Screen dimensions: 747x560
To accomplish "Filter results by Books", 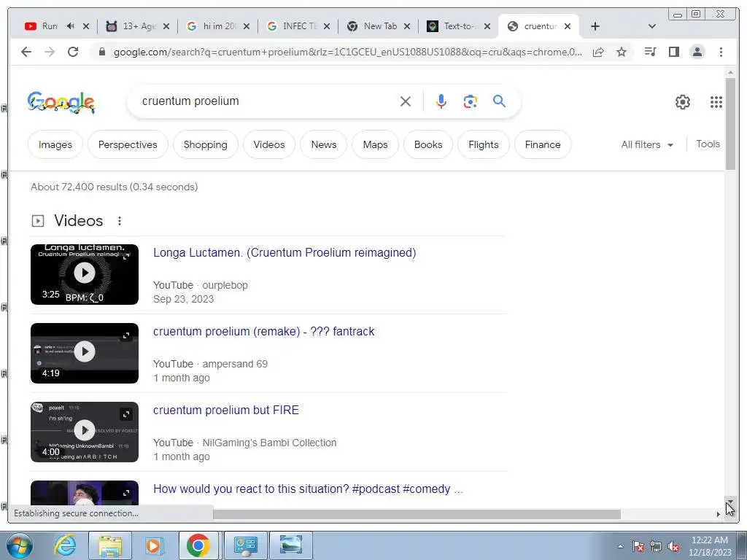I will pyautogui.click(x=428, y=144).
